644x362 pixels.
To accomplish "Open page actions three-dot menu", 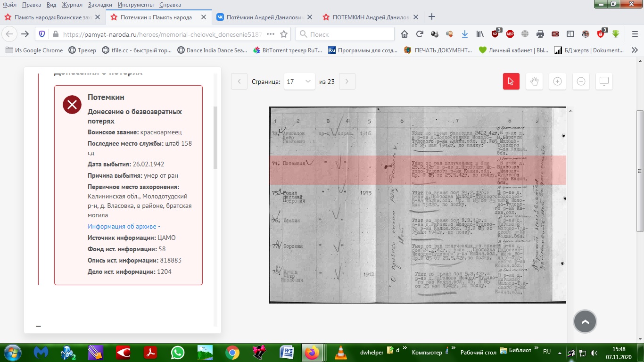I will [x=271, y=34].
